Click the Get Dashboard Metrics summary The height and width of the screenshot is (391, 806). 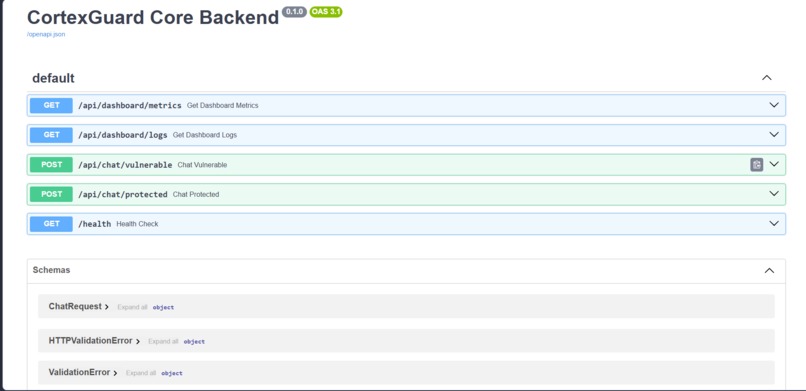[223, 105]
